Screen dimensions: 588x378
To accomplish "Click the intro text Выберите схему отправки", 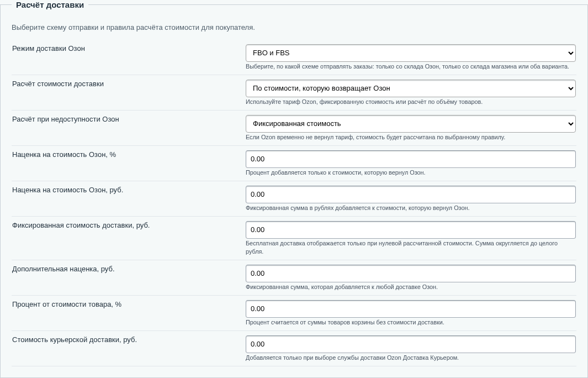I will point(133,28).
